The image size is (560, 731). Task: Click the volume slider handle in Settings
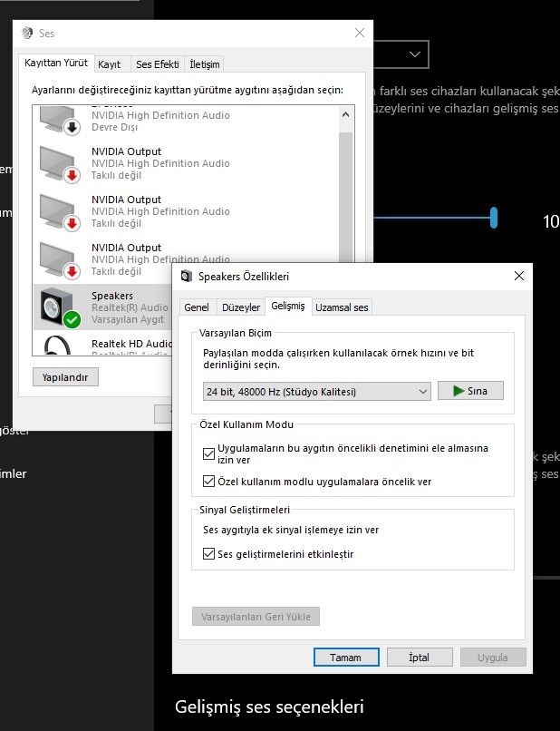[493, 218]
